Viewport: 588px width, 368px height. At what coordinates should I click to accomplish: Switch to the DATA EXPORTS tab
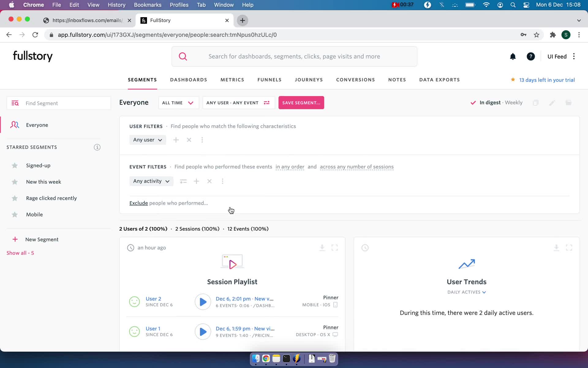(x=439, y=80)
